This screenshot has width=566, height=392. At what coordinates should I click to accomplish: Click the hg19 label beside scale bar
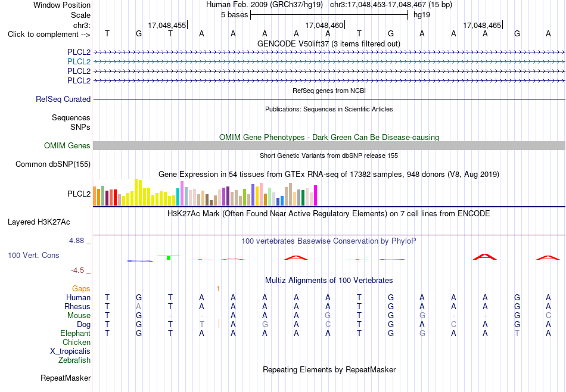tap(422, 15)
